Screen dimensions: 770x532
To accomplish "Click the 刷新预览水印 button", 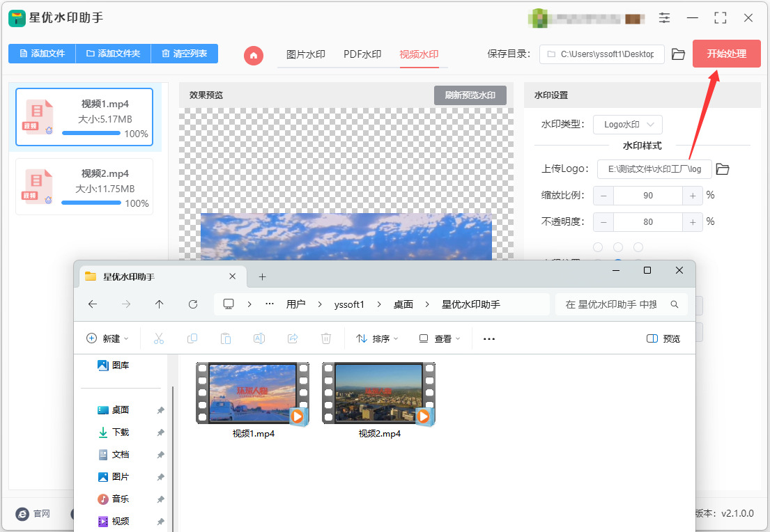I will [x=470, y=95].
